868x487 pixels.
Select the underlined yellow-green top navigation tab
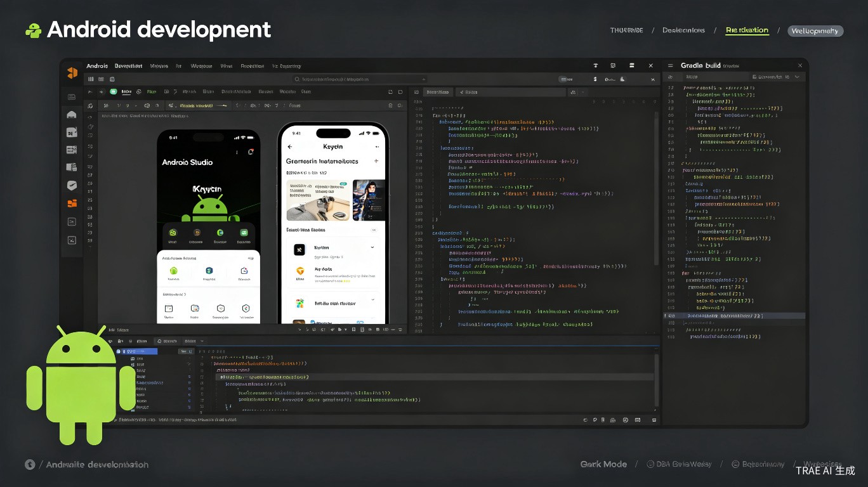click(747, 30)
